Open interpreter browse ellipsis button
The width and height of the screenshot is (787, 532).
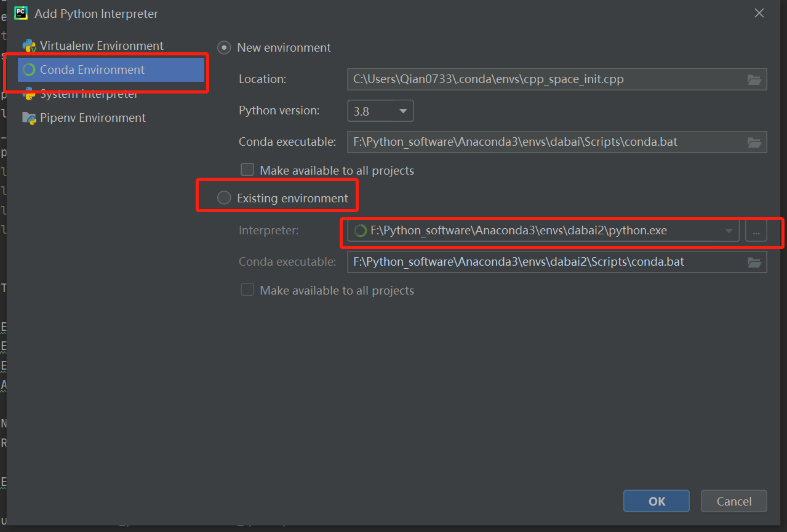click(756, 231)
